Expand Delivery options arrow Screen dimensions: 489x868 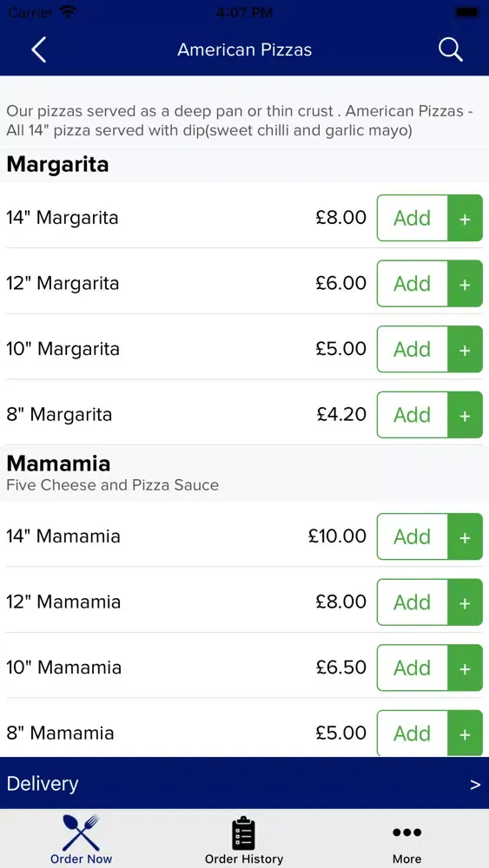475,785
